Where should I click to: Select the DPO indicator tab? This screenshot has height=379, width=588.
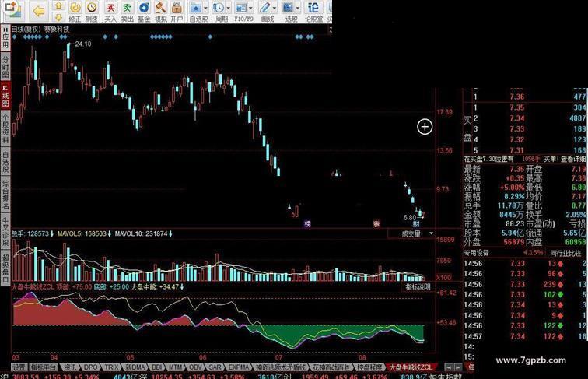[x=90, y=367]
